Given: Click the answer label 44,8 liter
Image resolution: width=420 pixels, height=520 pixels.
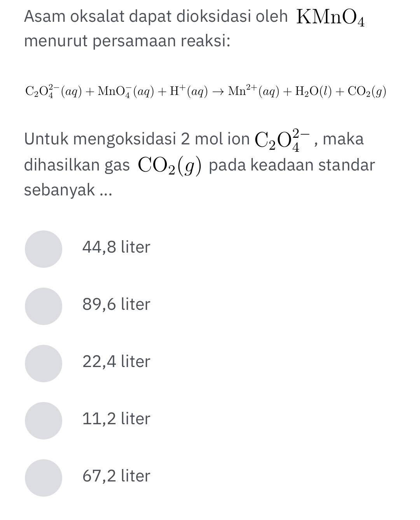Looking at the screenshot, I should point(116,247).
